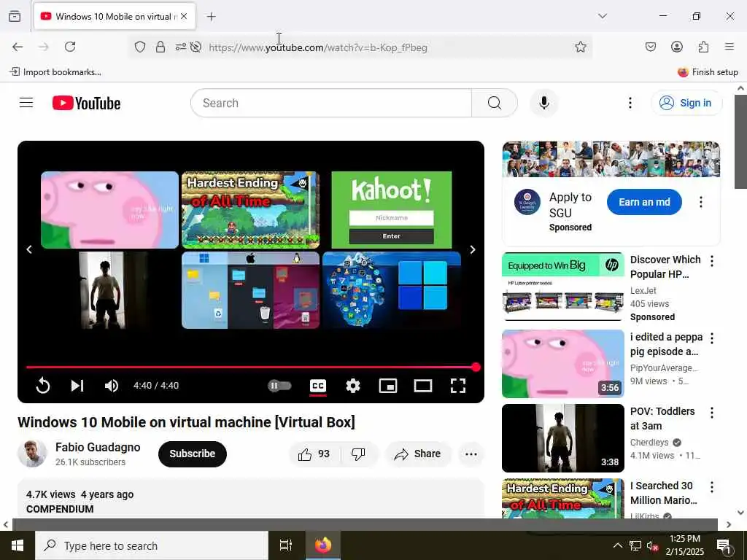The image size is (747, 560).
Task: Click the YouTube search input field
Action: click(x=332, y=103)
